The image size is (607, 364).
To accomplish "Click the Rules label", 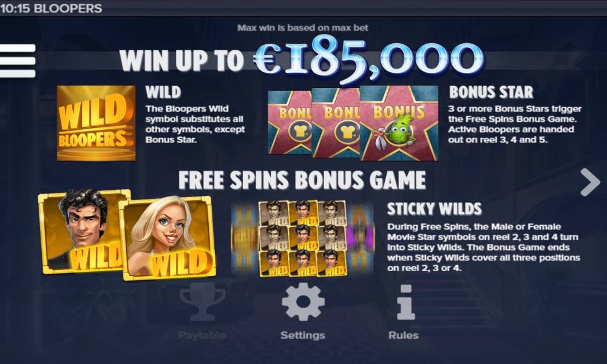I will coord(404,335).
